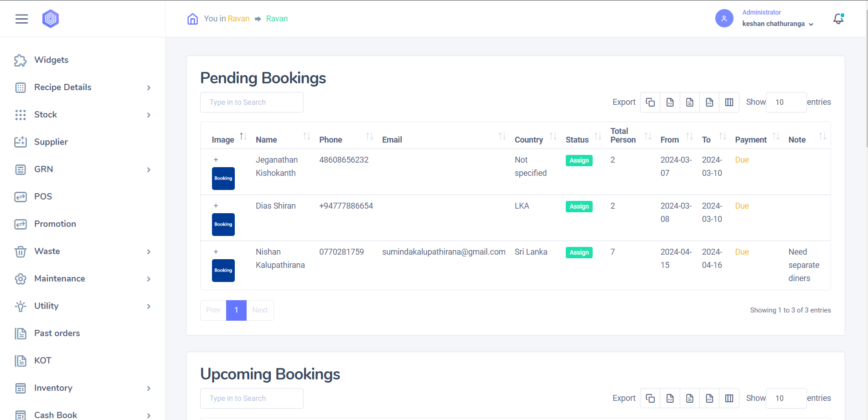Screen dimensions: 868x420
Task: Click the user avatar icon
Action: (724, 19)
